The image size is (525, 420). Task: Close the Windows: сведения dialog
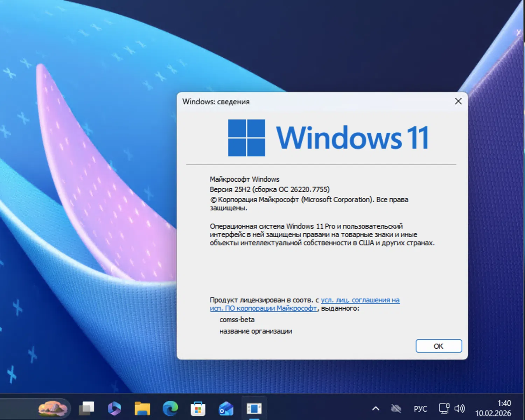458,101
